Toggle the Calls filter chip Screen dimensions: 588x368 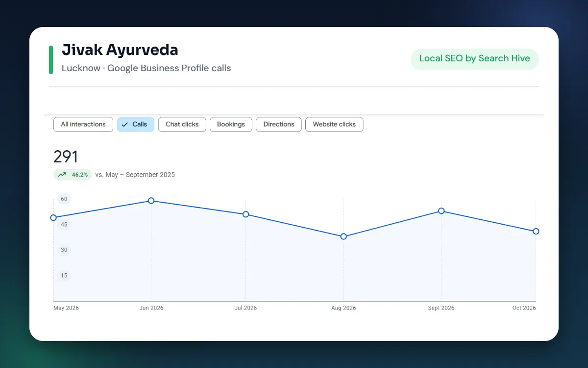pyautogui.click(x=136, y=124)
